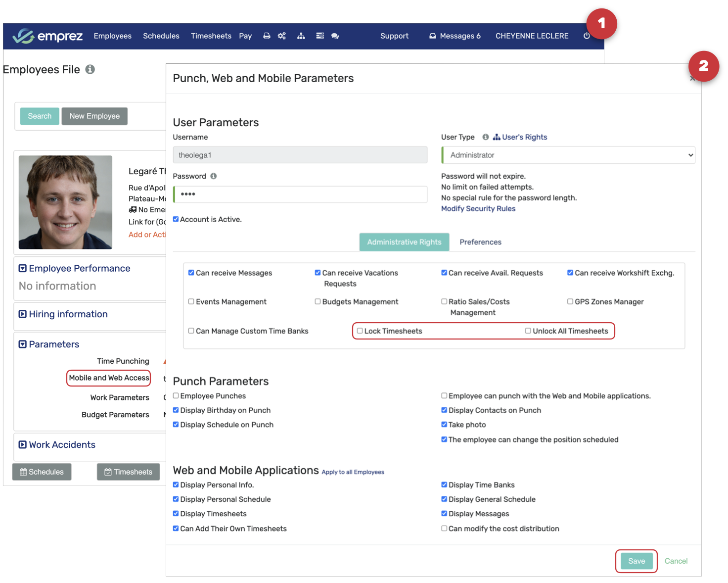The image size is (728, 583).
Task: Open the Modify Security Rules link
Action: [478, 209]
